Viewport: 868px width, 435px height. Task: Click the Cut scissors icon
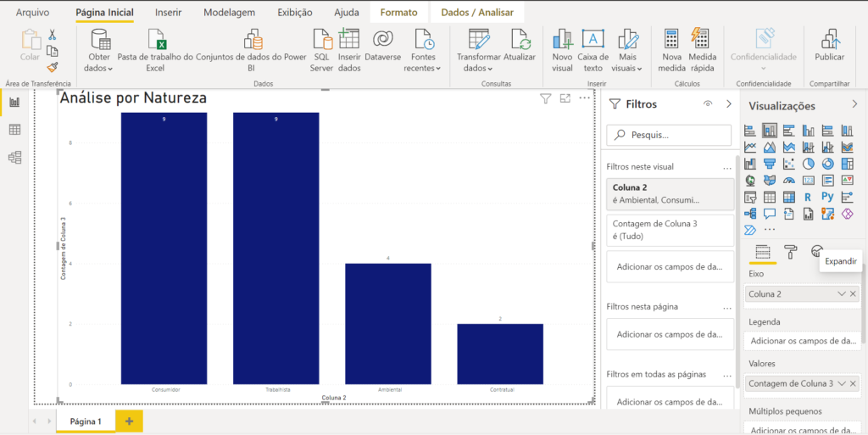tap(52, 35)
